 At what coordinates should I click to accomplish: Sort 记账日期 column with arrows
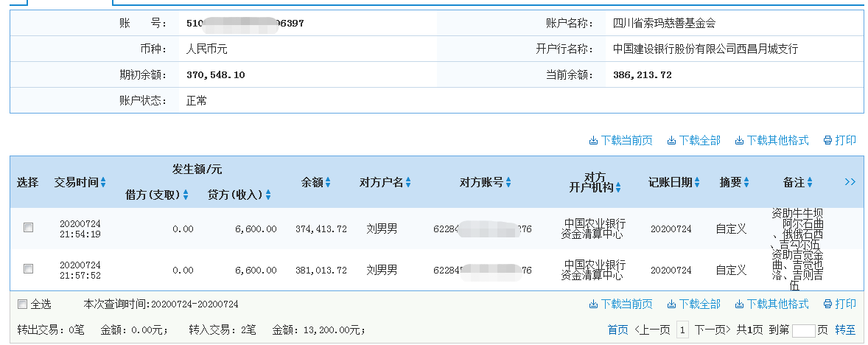(x=697, y=183)
